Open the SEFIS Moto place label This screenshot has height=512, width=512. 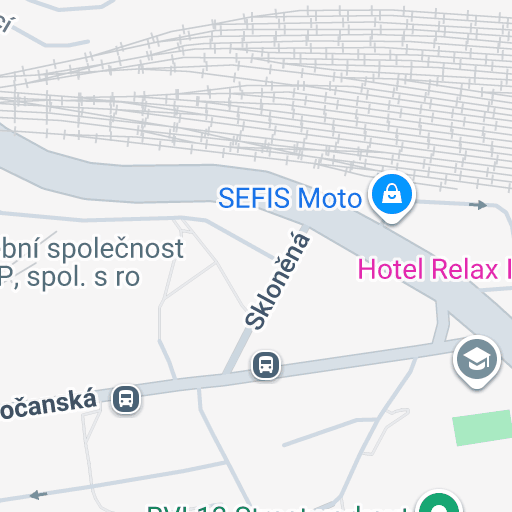click(x=290, y=198)
